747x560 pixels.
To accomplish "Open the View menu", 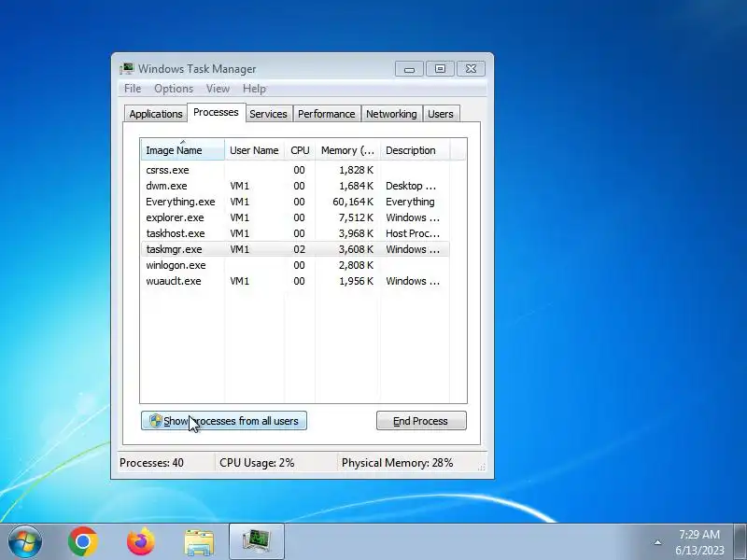I will tap(218, 89).
